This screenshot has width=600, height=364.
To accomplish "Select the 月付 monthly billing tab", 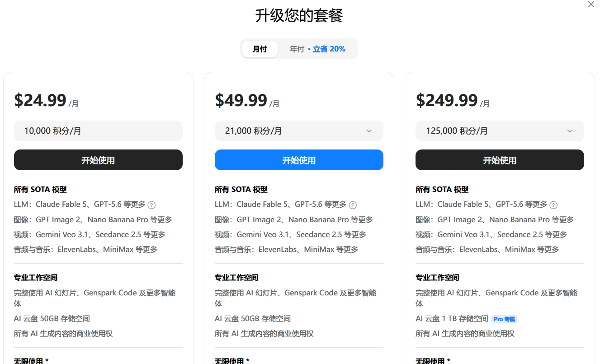I will point(260,49).
